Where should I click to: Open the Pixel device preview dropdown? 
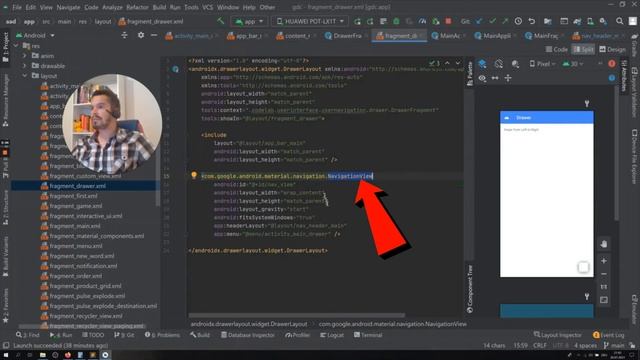542,64
